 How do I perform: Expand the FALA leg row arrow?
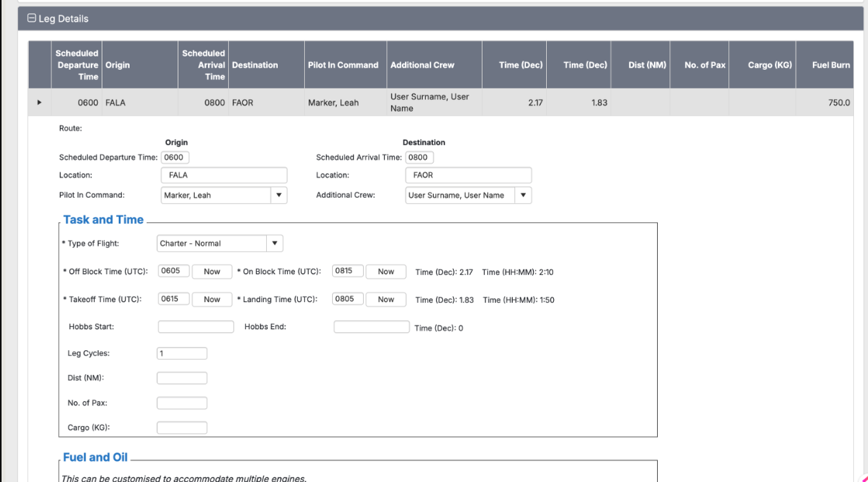coord(40,102)
